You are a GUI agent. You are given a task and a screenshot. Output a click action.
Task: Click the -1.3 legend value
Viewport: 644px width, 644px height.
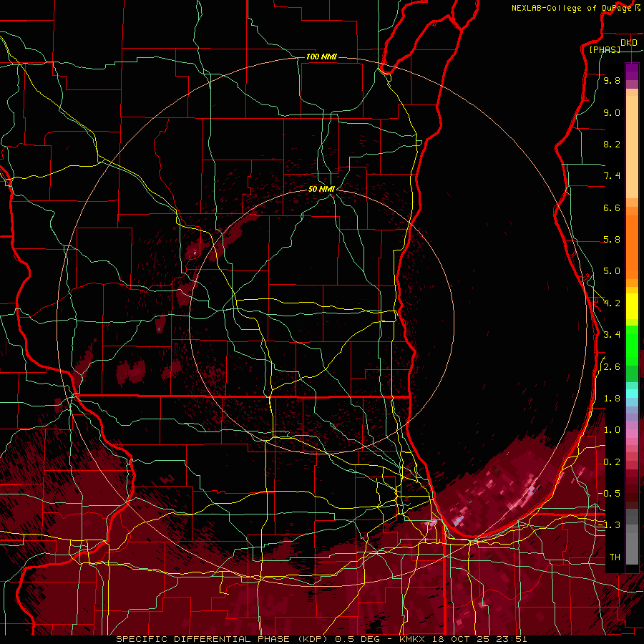pos(609,525)
